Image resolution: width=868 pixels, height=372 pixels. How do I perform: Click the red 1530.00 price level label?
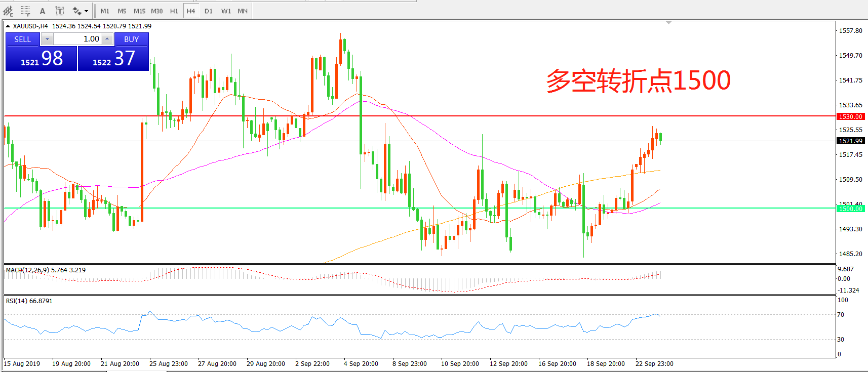(x=850, y=116)
